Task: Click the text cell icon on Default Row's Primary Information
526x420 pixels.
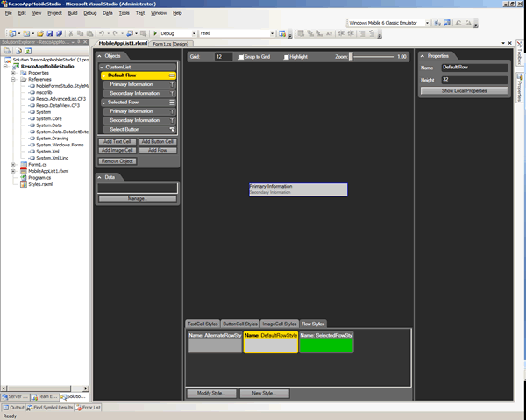Action: (172, 84)
